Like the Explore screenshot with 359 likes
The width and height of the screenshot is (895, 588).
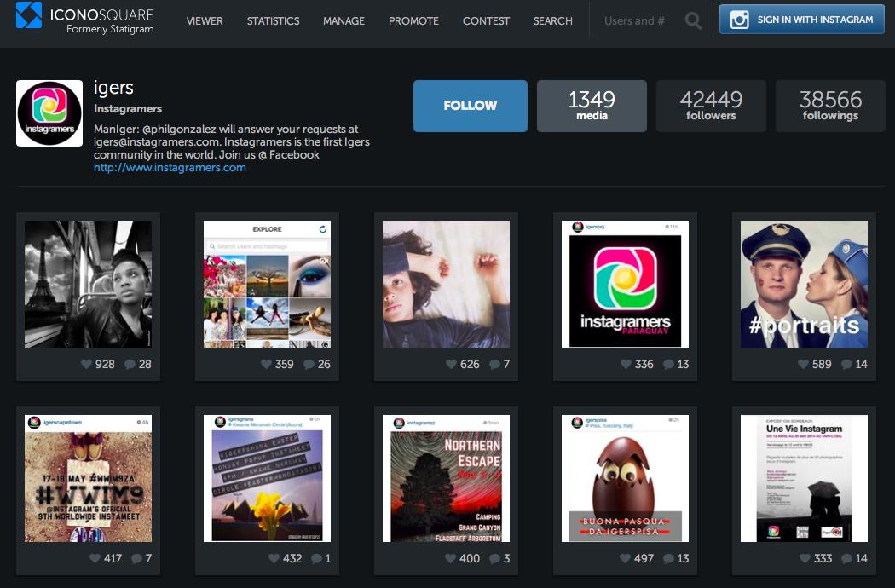[x=266, y=364]
